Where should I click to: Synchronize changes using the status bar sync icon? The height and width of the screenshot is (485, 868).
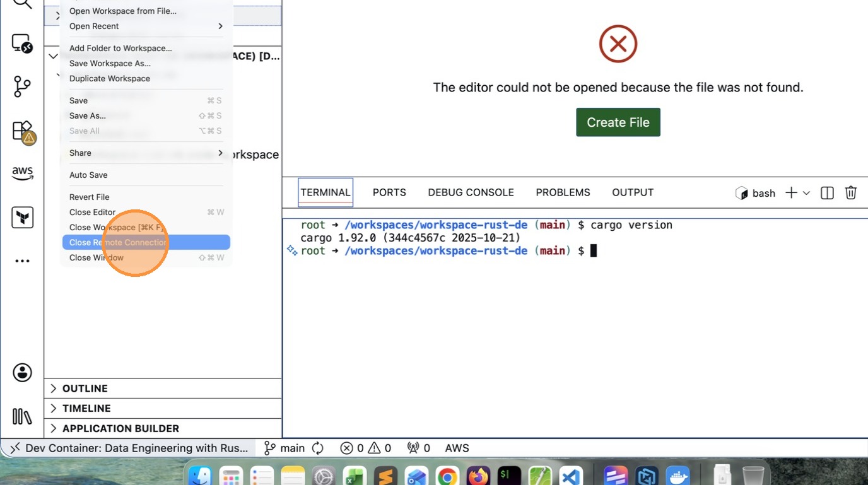(x=318, y=448)
